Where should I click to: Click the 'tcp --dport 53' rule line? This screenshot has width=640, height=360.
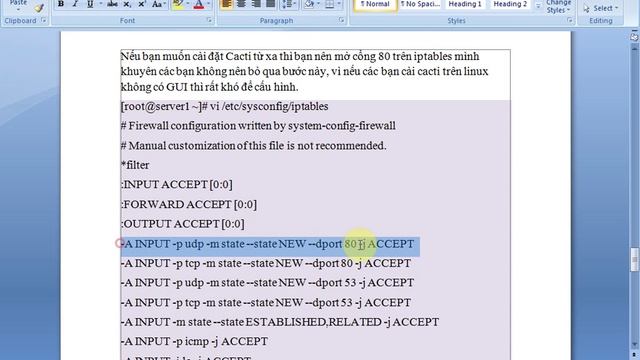[266, 302]
